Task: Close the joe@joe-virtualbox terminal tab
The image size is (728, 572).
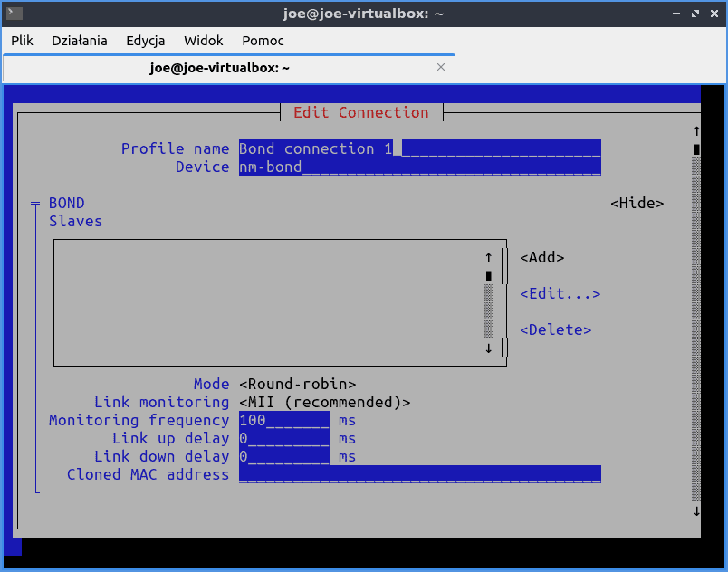Action: (441, 67)
